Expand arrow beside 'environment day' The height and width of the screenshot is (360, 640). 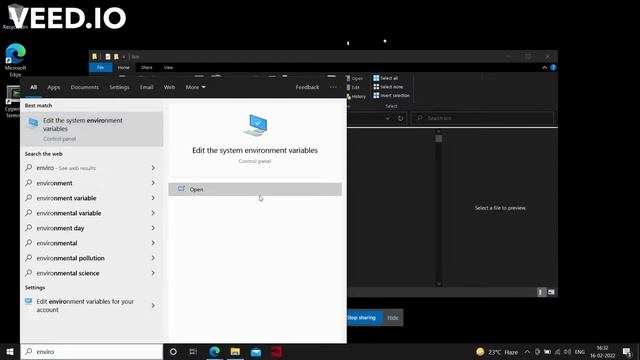coord(153,228)
